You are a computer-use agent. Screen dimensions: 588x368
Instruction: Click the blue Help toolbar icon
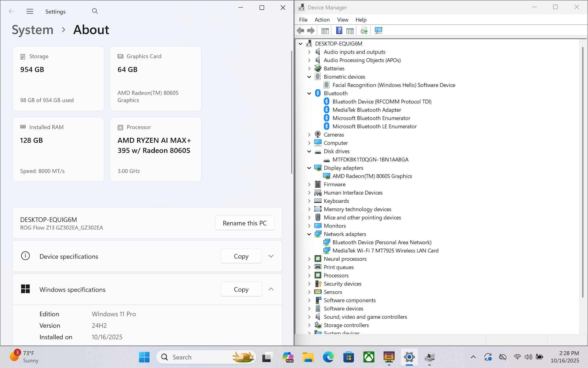(x=339, y=31)
